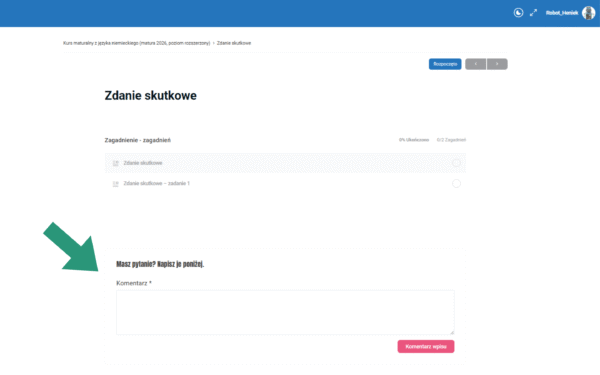Submit with the pink 'Komentarz wpisu' button
Viewport: 600px width, 375px height.
pos(426,347)
